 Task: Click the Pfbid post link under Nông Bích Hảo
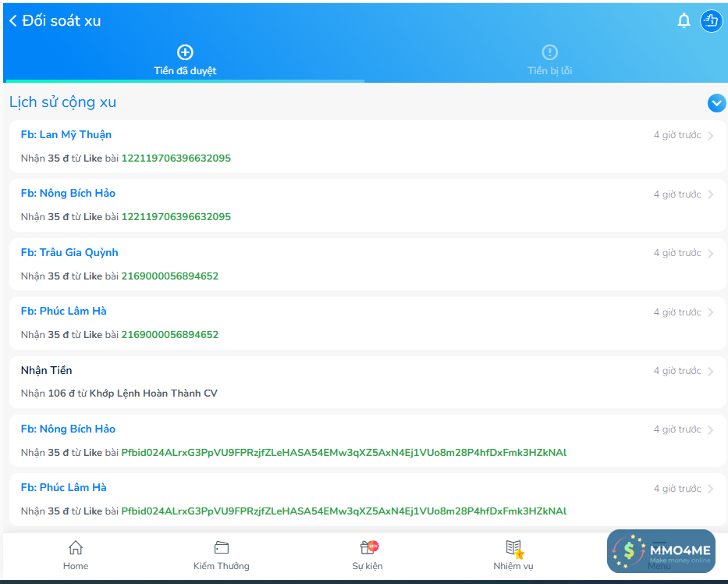343,453
